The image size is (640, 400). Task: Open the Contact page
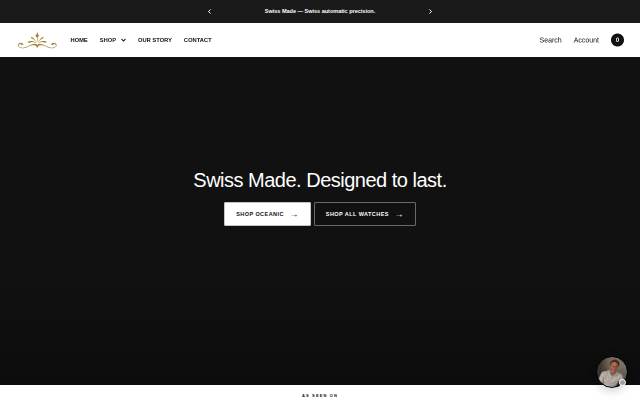pos(198,40)
